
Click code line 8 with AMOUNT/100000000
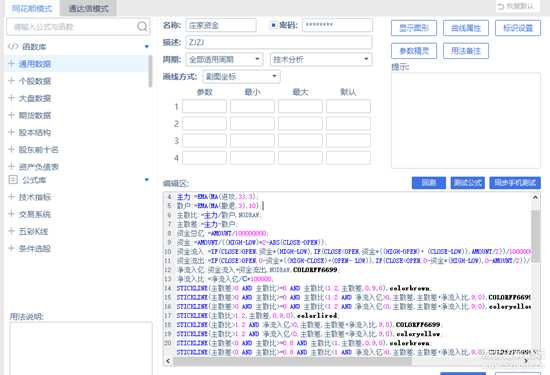pyautogui.click(x=223, y=233)
